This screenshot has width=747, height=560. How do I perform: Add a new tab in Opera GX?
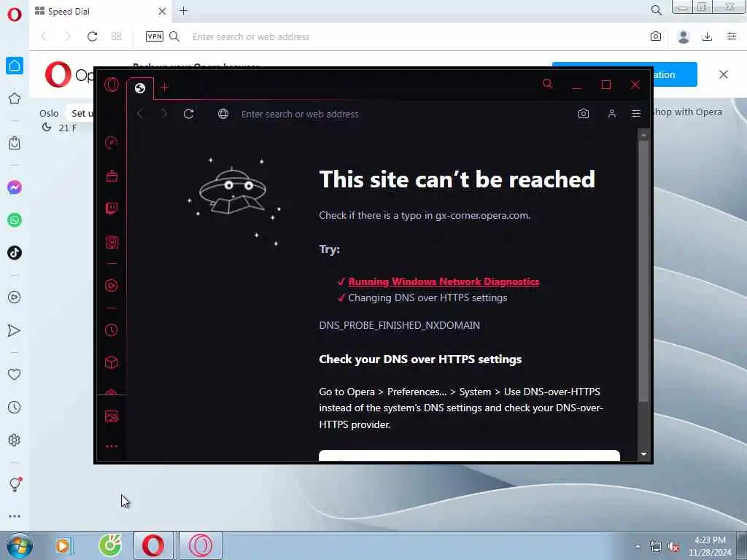tap(164, 87)
